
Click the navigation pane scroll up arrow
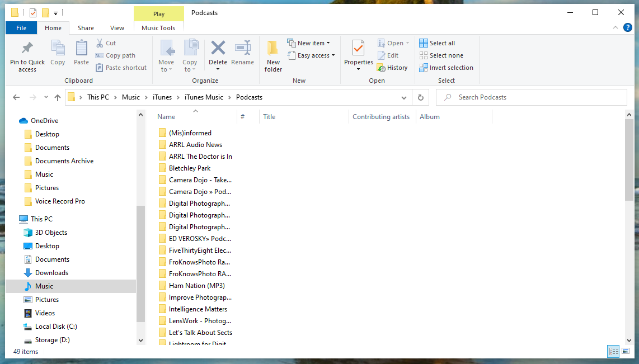tap(140, 115)
